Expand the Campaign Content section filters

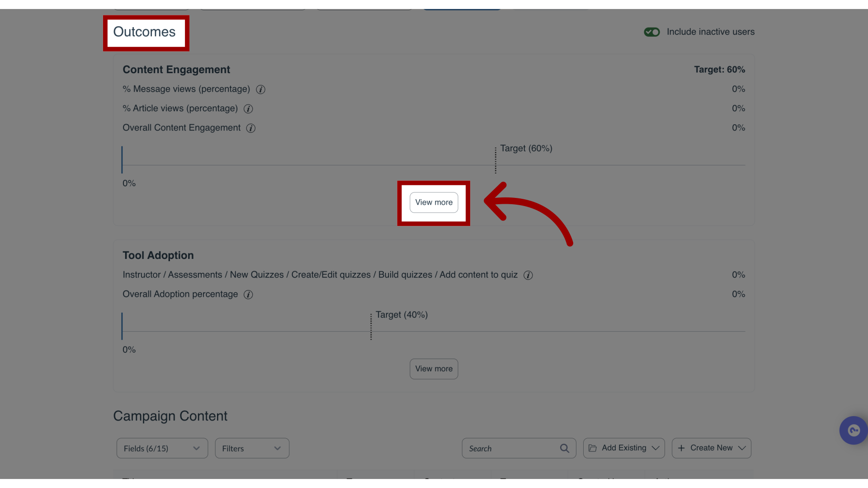pyautogui.click(x=251, y=448)
